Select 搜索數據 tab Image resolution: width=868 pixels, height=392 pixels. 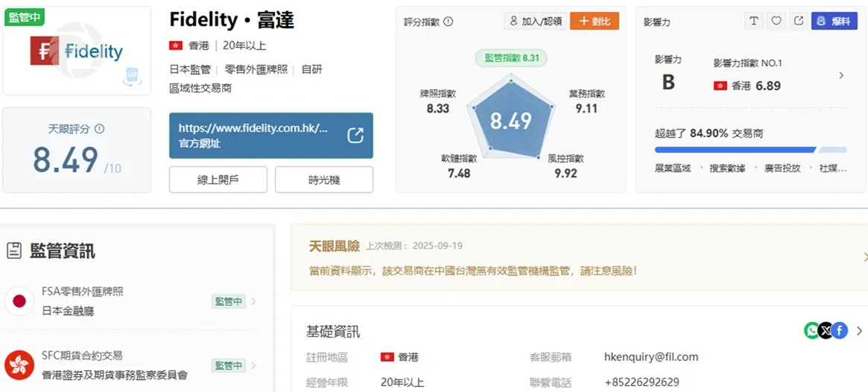[727, 168]
